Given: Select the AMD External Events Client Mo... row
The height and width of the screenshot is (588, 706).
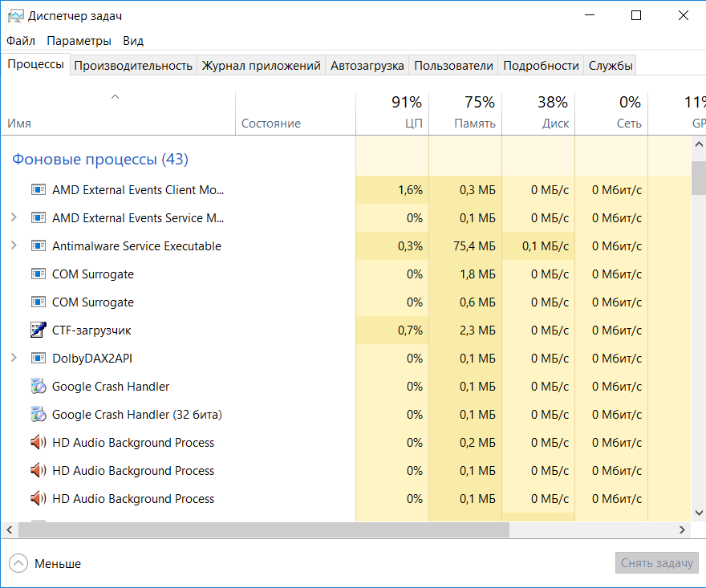Looking at the screenshot, I should tap(346, 190).
